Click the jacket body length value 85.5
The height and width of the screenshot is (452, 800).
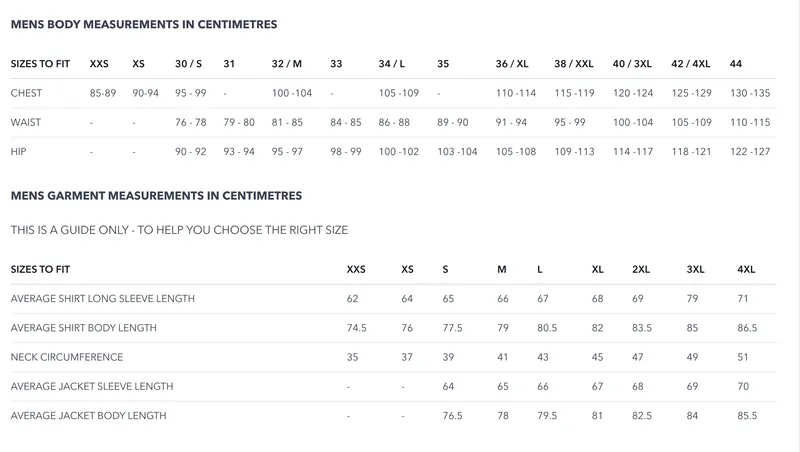point(747,415)
